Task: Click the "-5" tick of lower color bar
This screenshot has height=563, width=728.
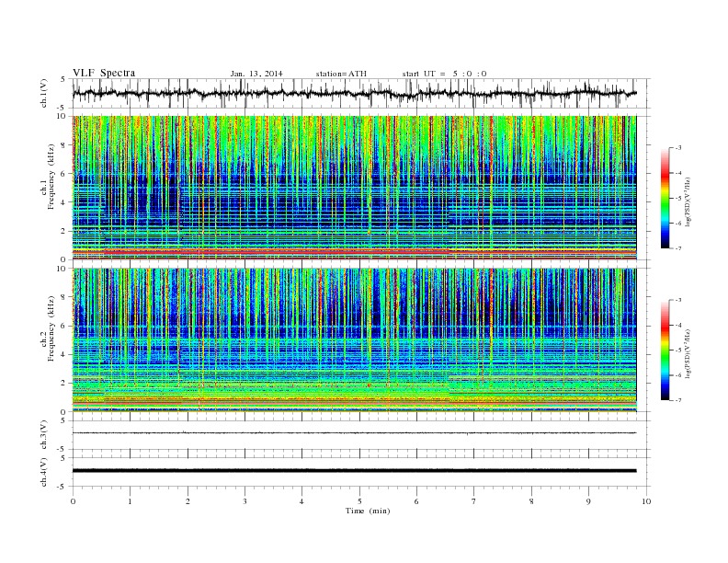Action: [677, 350]
